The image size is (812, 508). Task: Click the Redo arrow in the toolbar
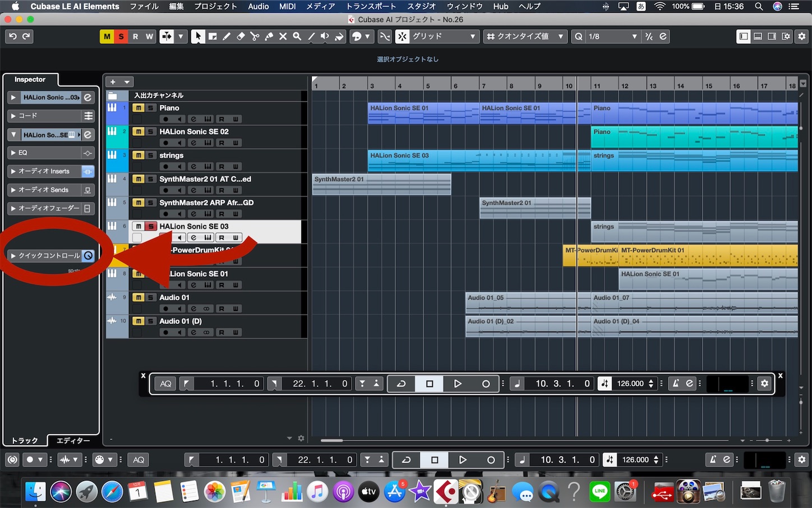26,36
